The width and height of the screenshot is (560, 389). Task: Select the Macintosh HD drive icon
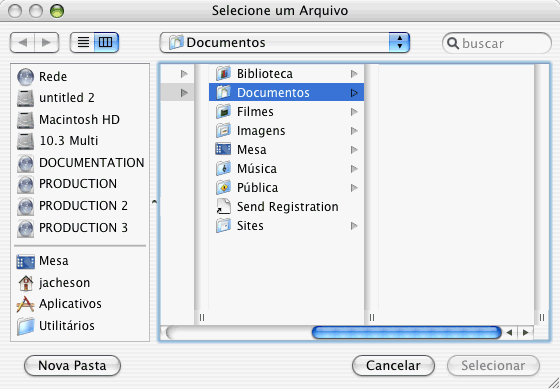25,120
